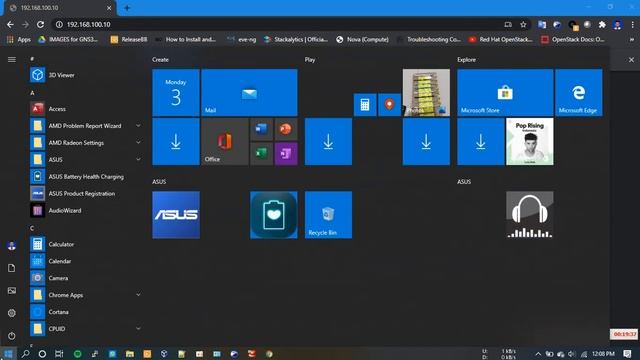Screen dimensions: 640x360
Task: Select the 192.168.100.10 browser tab
Action: coord(60,8)
